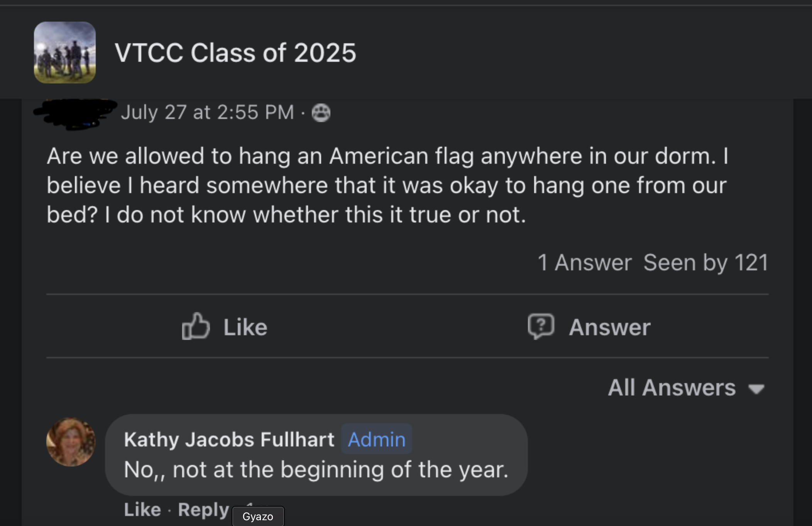812x526 pixels.
Task: Click the Gyazo label at the bottom
Action: coord(258,516)
